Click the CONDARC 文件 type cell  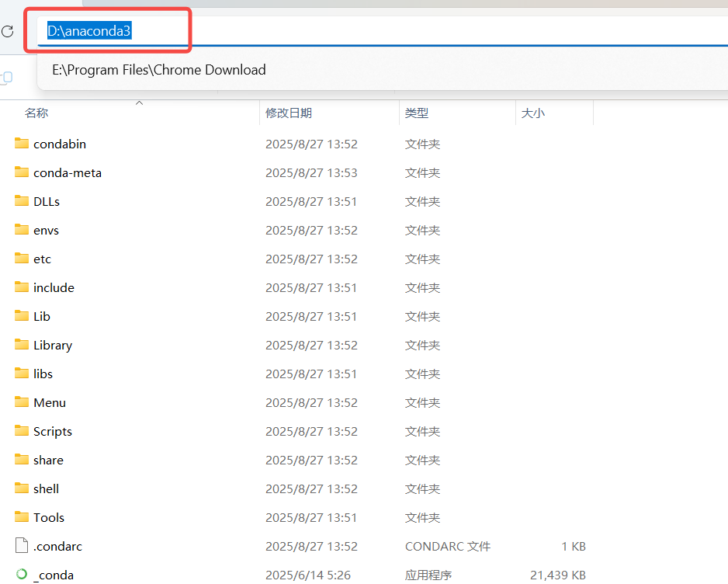point(448,547)
